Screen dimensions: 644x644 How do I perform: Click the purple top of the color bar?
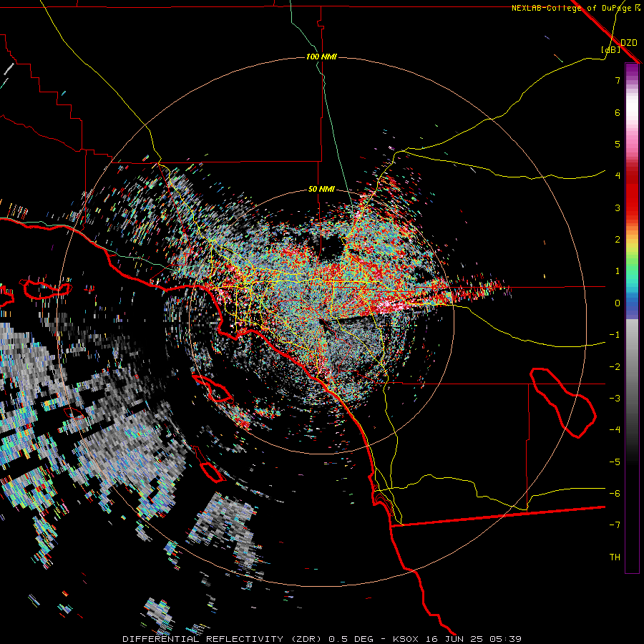coord(632,71)
